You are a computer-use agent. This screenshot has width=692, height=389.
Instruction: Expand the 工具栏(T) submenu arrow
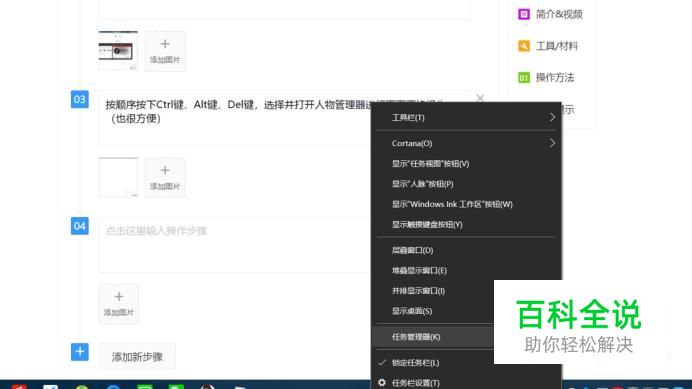coord(552,117)
